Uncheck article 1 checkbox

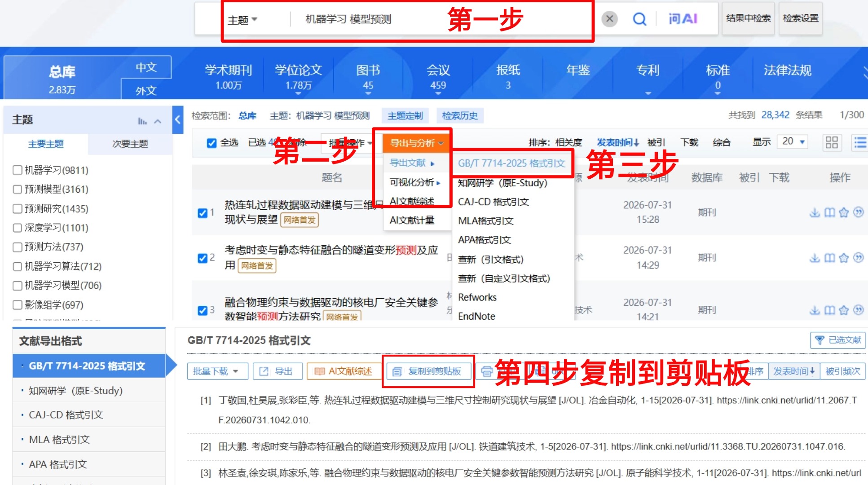pyautogui.click(x=203, y=213)
